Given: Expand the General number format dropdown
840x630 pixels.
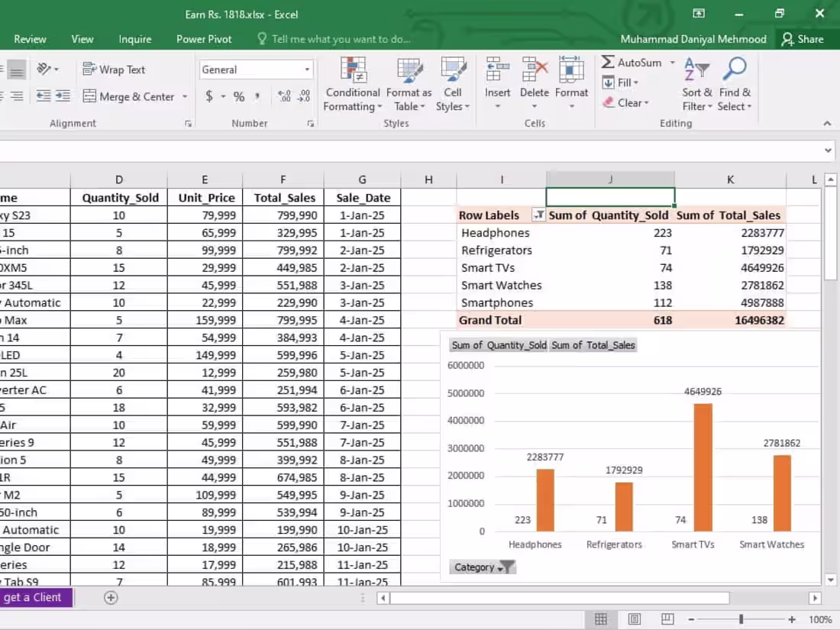Looking at the screenshot, I should 307,69.
